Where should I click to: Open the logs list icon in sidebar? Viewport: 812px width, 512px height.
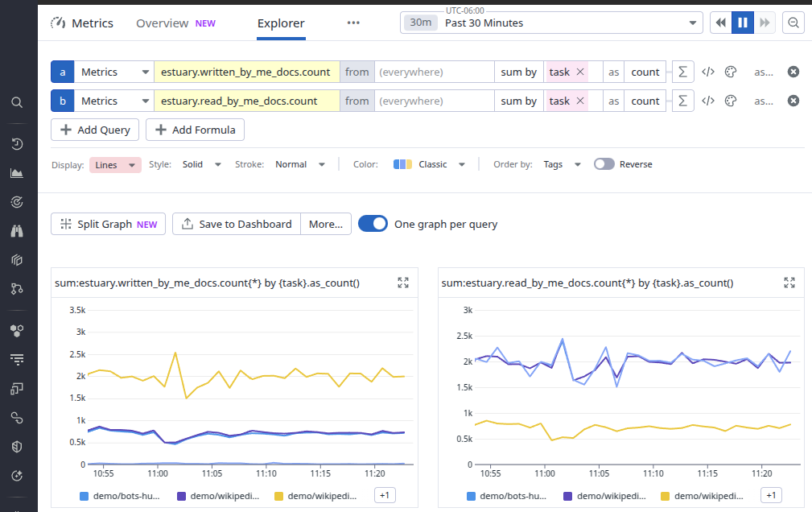coord(17,360)
